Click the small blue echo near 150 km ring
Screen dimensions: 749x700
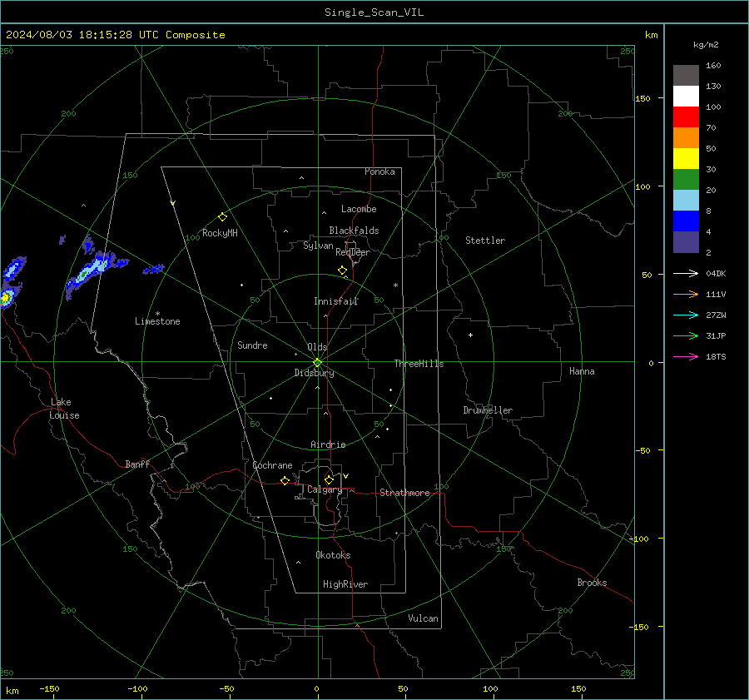pyautogui.click(x=153, y=270)
